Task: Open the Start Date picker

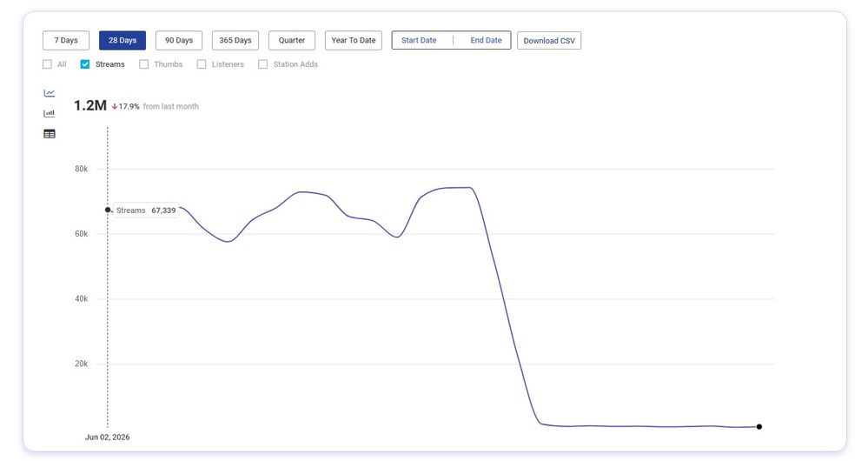Action: tap(419, 41)
